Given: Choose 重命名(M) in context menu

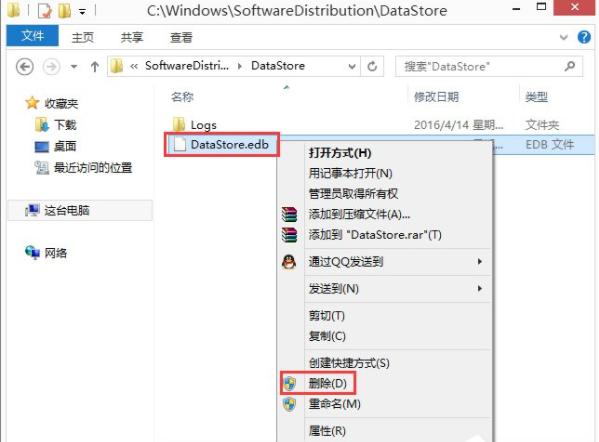Looking at the screenshot, I should (x=334, y=404).
